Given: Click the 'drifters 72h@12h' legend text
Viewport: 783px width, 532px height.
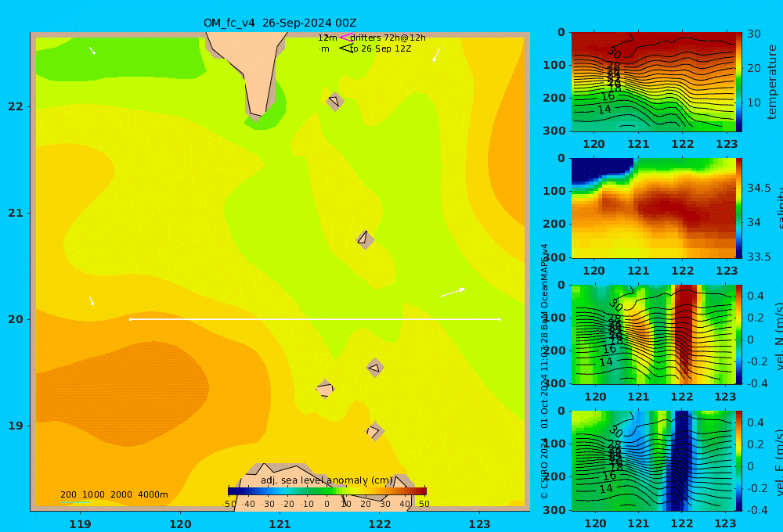Looking at the screenshot, I should (388, 38).
